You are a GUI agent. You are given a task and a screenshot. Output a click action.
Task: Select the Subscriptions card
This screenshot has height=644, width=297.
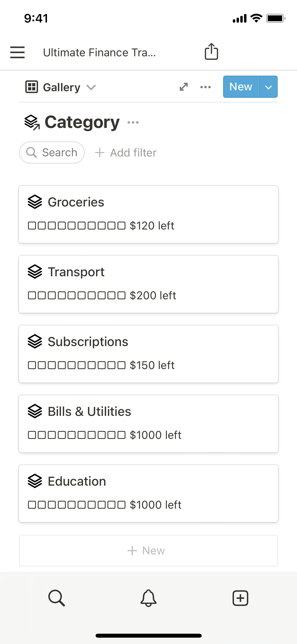point(148,354)
